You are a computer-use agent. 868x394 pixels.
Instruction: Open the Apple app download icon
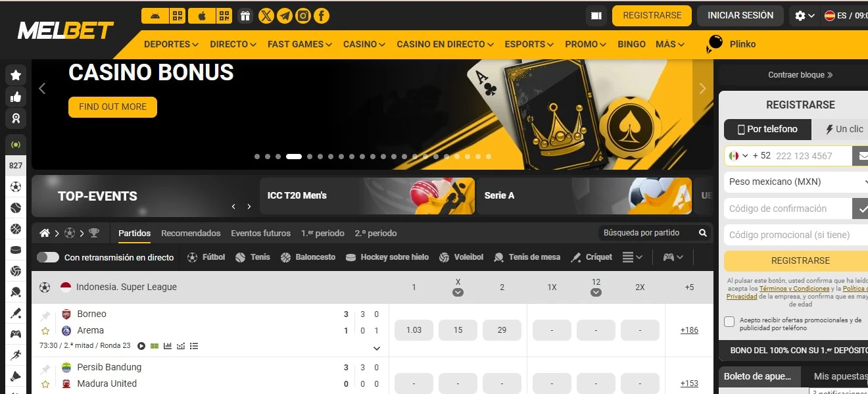202,16
